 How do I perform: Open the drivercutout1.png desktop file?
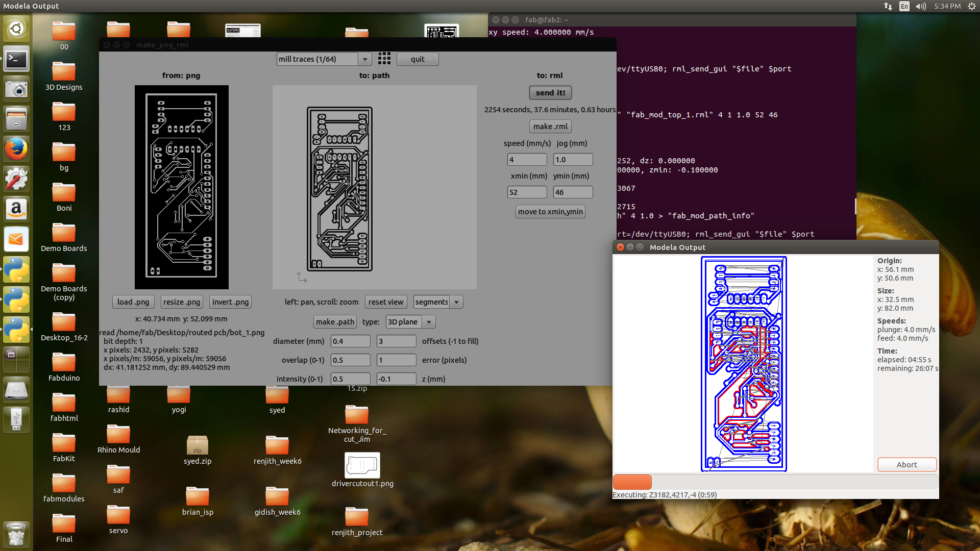pyautogui.click(x=362, y=465)
